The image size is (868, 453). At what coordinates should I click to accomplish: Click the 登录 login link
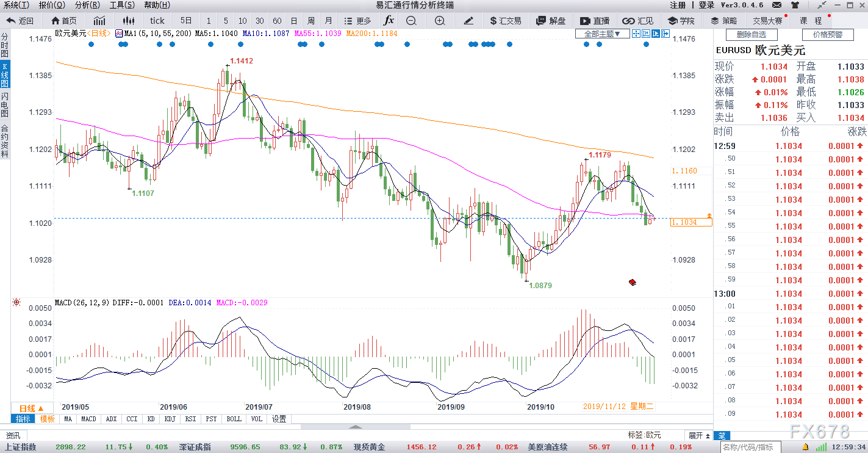[706, 5]
